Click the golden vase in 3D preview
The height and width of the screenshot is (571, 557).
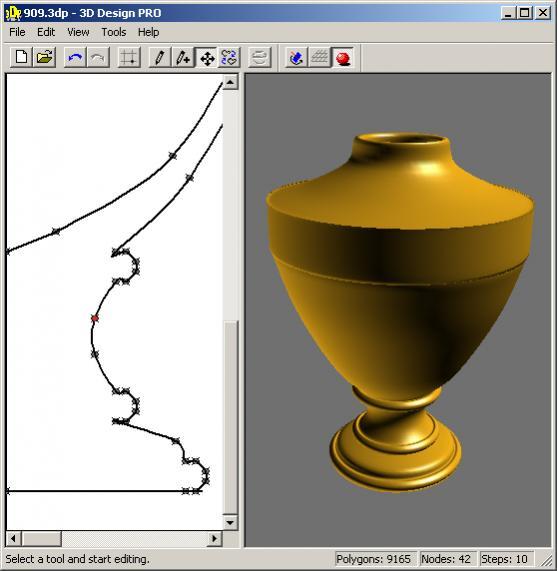[x=399, y=312]
